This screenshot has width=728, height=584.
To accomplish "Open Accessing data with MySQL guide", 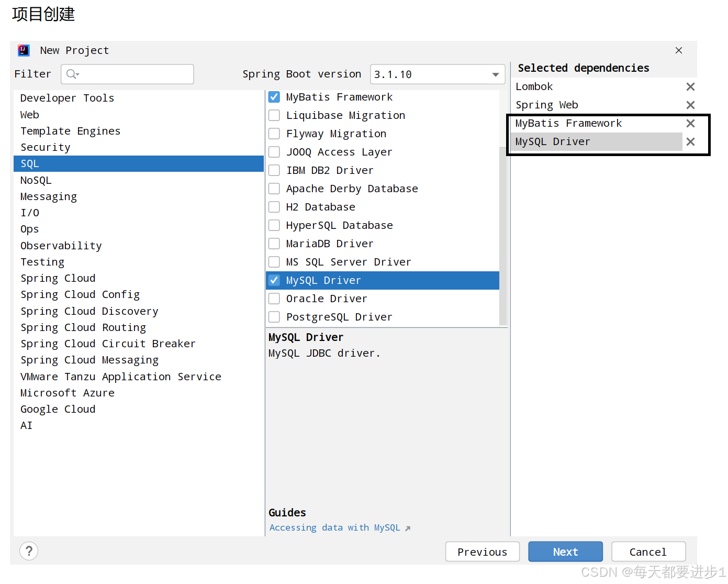I will (340, 528).
